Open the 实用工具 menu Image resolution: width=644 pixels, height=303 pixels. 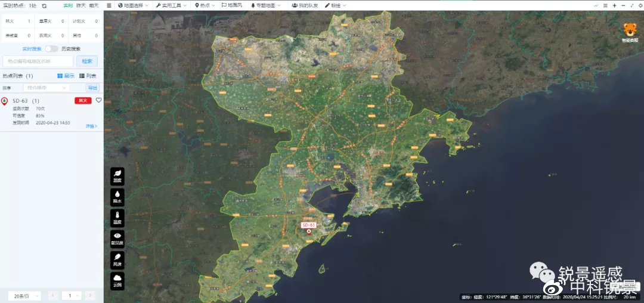coord(171,5)
